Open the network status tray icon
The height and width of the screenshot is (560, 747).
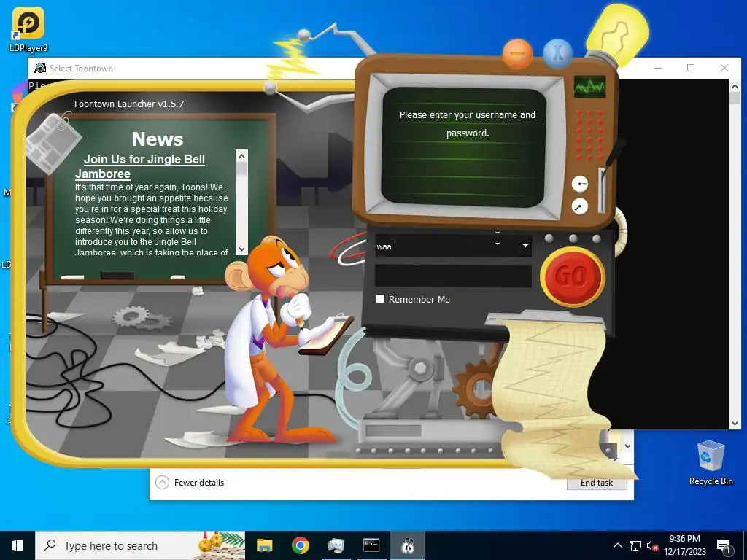click(x=635, y=545)
